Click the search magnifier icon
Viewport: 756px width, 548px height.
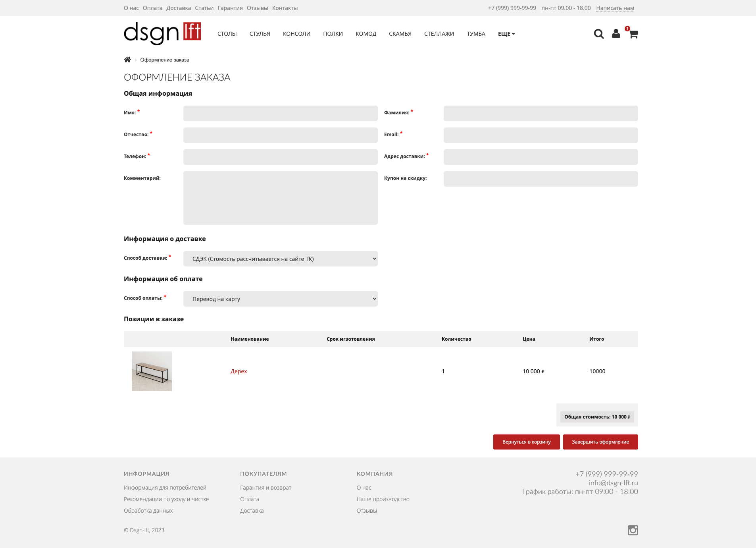click(598, 34)
